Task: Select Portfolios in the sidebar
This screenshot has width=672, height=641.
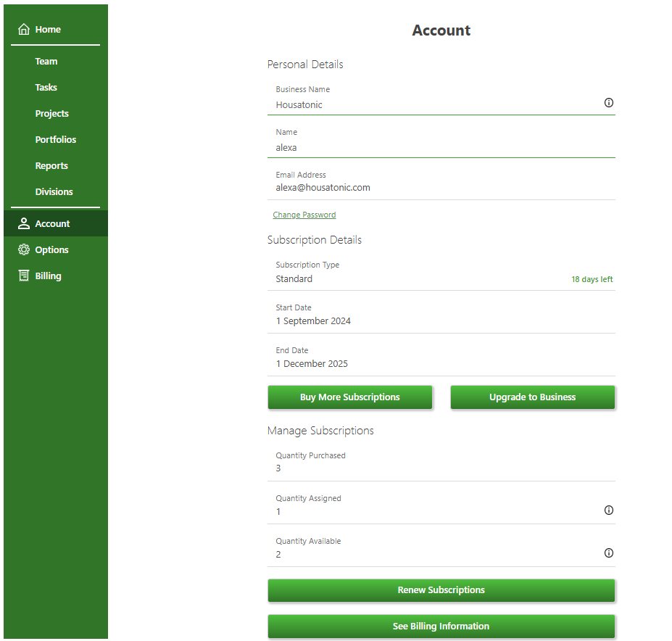Action: (56, 140)
